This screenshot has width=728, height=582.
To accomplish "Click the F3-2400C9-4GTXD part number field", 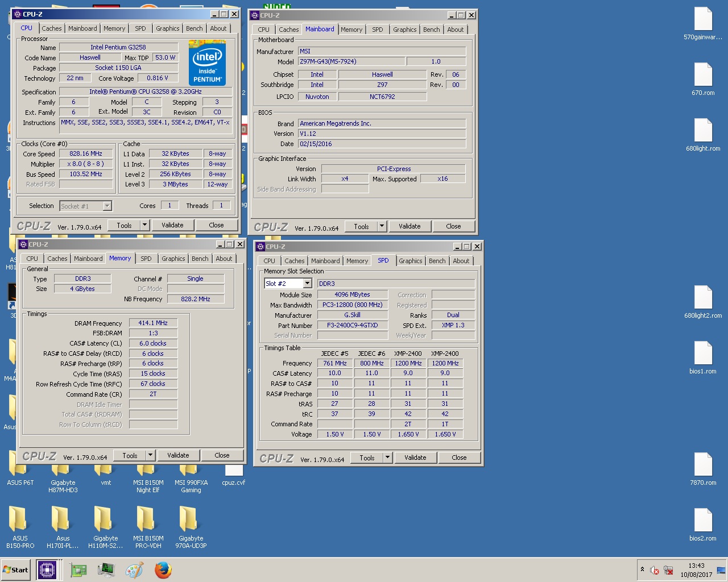I will [353, 325].
